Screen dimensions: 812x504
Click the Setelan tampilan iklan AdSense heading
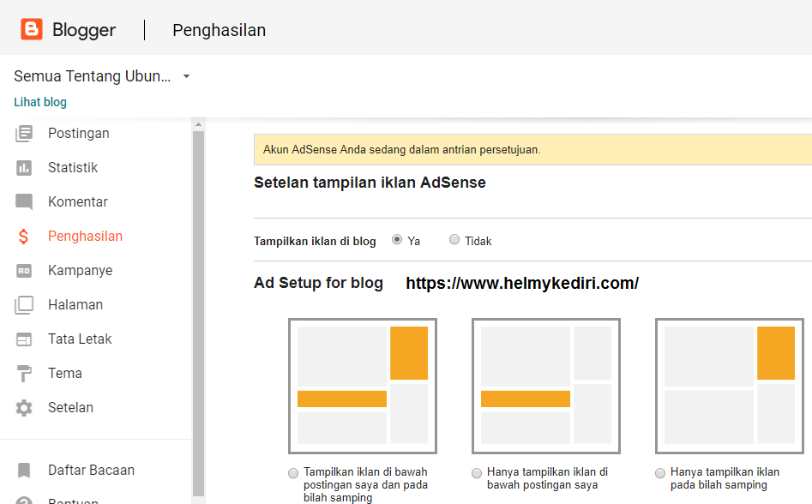pyautogui.click(x=370, y=183)
